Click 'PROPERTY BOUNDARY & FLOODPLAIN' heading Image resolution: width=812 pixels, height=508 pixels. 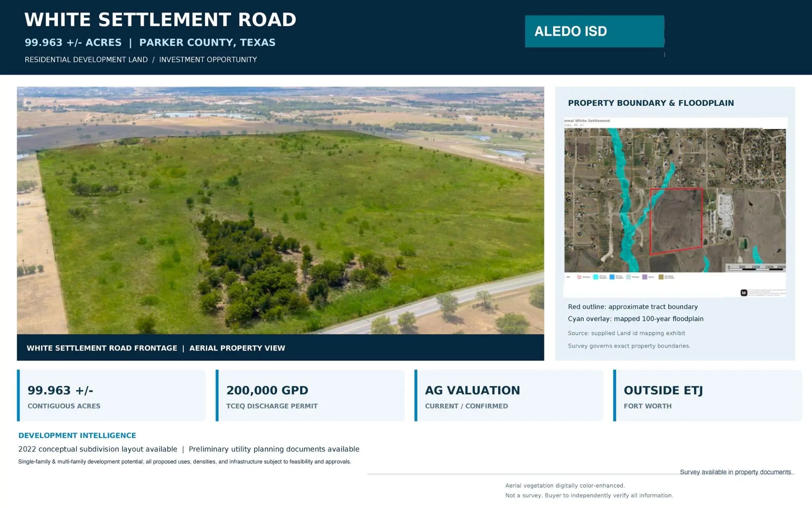pyautogui.click(x=651, y=103)
